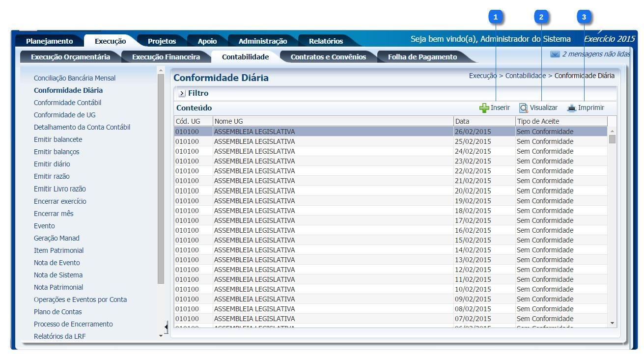Click the Plano de Contas link
The width and height of the screenshot is (644, 354).
pos(57,312)
